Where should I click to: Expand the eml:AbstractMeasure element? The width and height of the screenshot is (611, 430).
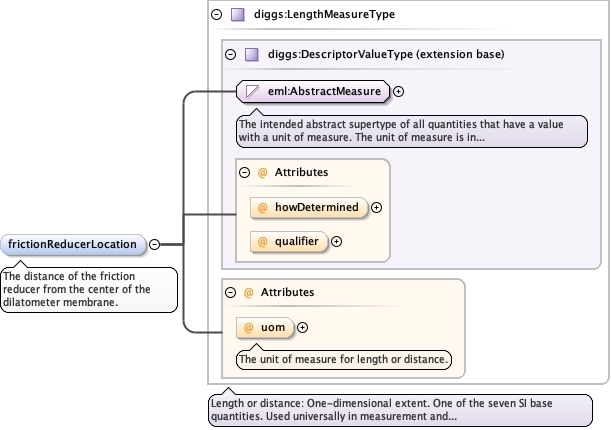click(x=398, y=92)
